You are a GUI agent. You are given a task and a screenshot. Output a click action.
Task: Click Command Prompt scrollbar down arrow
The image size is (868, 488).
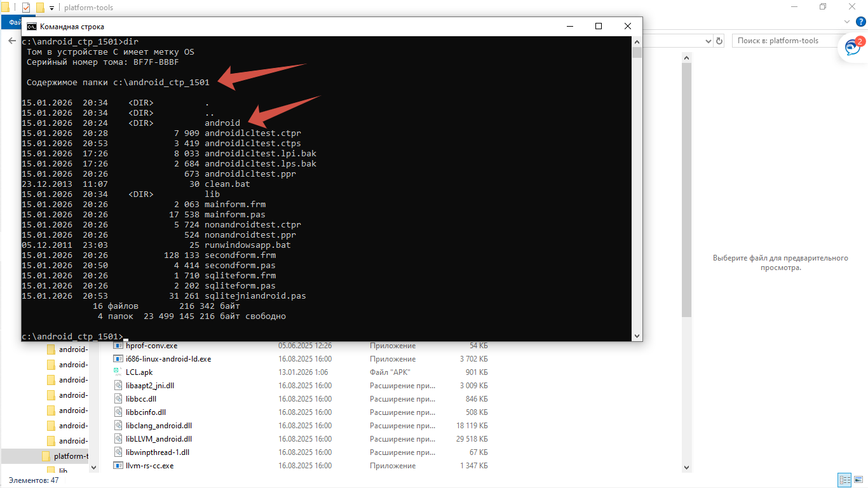tap(637, 335)
